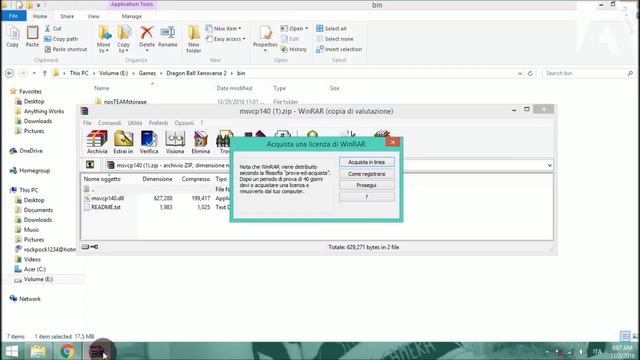Click the up-directory arrow in Explorer
Image resolution: width=640 pixels, height=360 pixels.
(44, 73)
